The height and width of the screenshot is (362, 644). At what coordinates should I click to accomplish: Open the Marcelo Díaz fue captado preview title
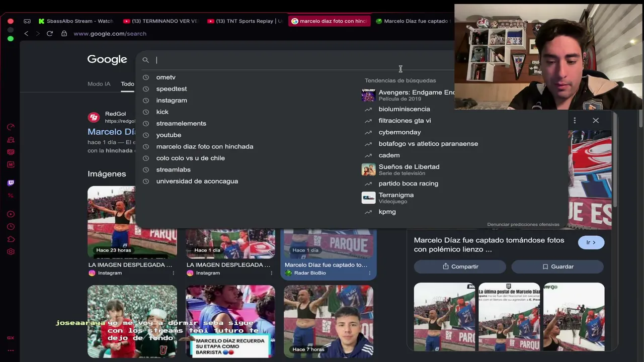pos(489,245)
